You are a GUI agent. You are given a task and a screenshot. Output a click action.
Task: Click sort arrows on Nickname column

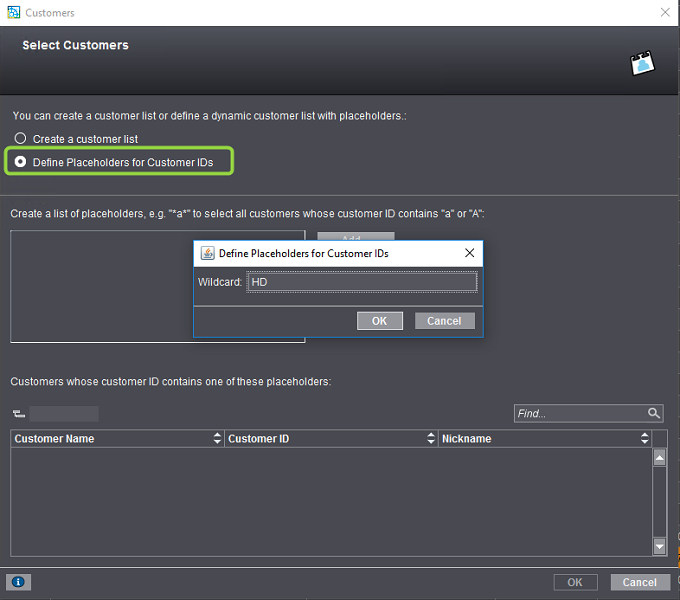coord(644,439)
